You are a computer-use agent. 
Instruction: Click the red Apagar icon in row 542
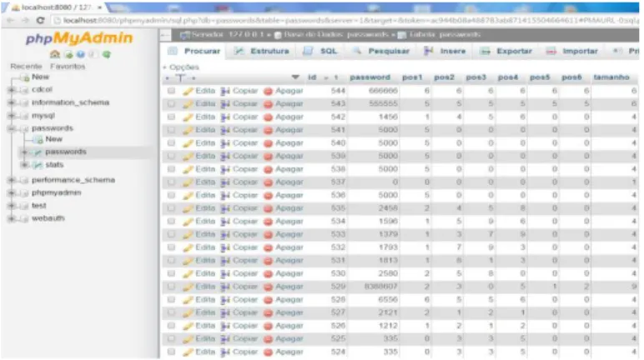(269, 117)
